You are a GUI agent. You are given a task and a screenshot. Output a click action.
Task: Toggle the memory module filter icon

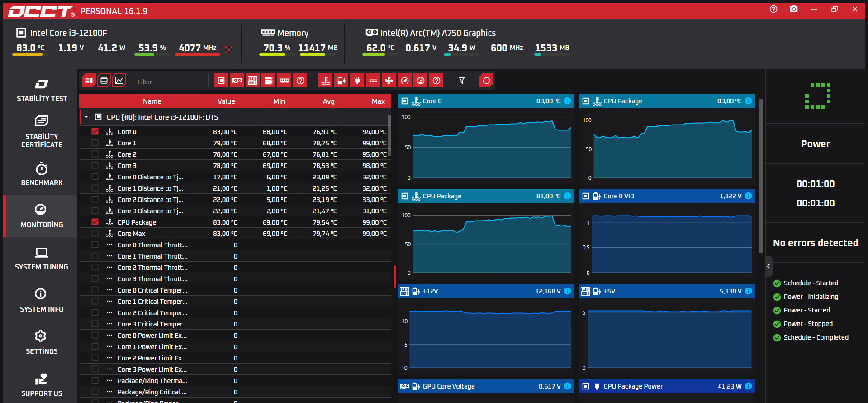pyautogui.click(x=285, y=81)
